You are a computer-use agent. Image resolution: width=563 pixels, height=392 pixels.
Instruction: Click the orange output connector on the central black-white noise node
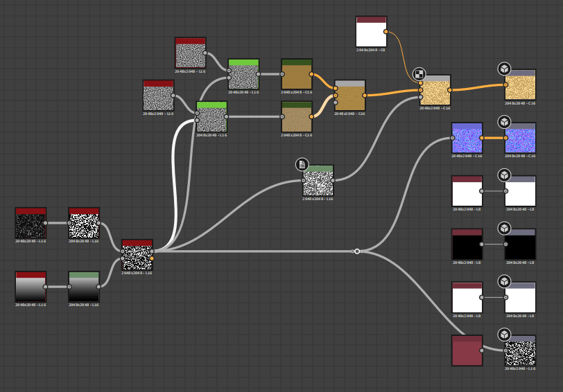click(x=152, y=258)
